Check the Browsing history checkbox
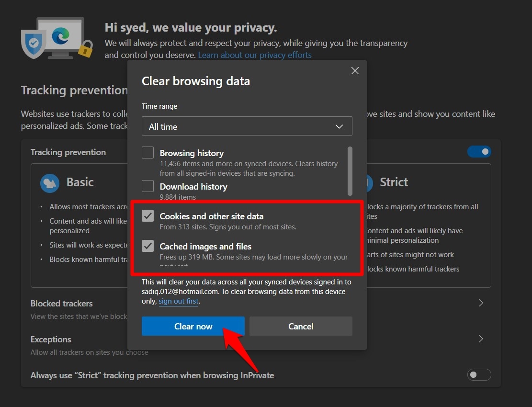Image resolution: width=532 pixels, height=407 pixels. click(x=148, y=153)
